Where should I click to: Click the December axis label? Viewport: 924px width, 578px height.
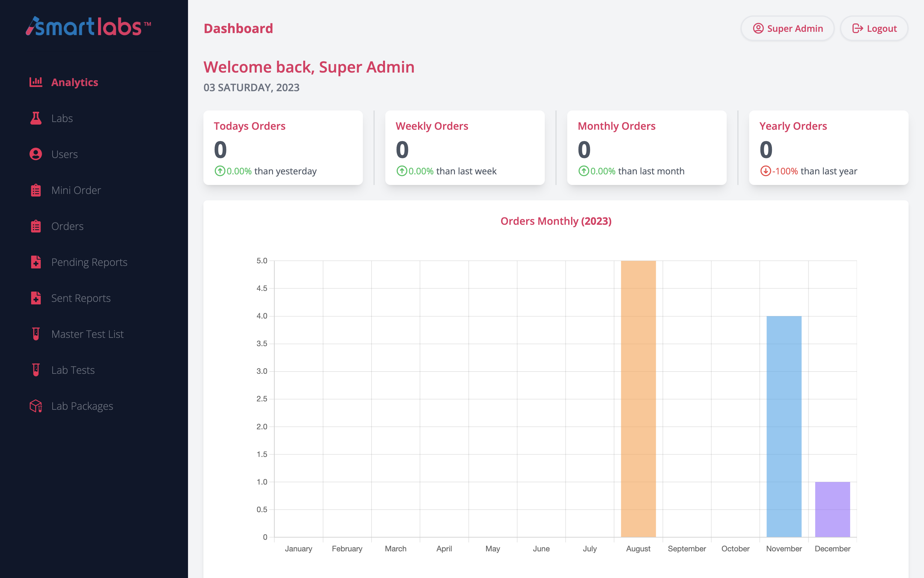832,548
